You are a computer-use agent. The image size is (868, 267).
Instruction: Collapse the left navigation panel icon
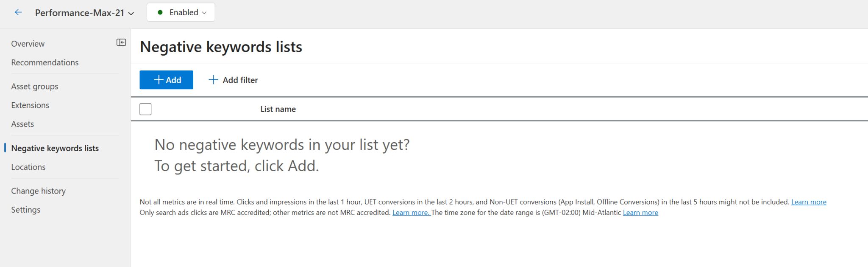click(121, 42)
